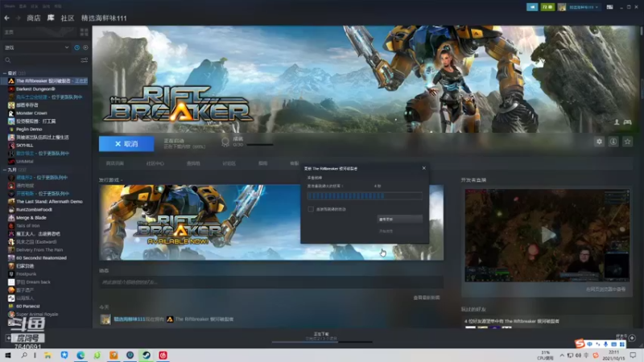The height and width of the screenshot is (362, 644).
Task: Click the library search text field
Action: click(45, 60)
